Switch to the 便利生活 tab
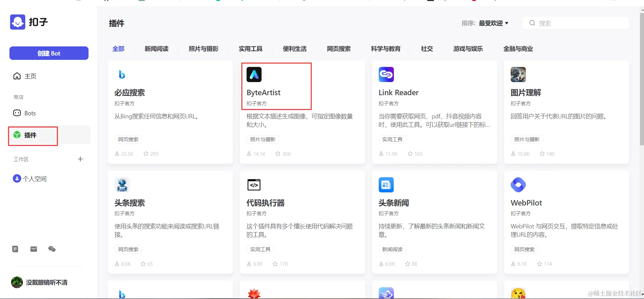 click(x=295, y=49)
